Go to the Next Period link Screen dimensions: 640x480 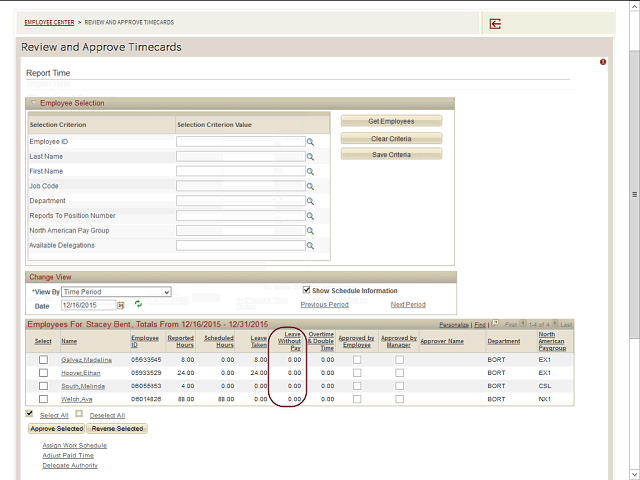[x=407, y=304]
